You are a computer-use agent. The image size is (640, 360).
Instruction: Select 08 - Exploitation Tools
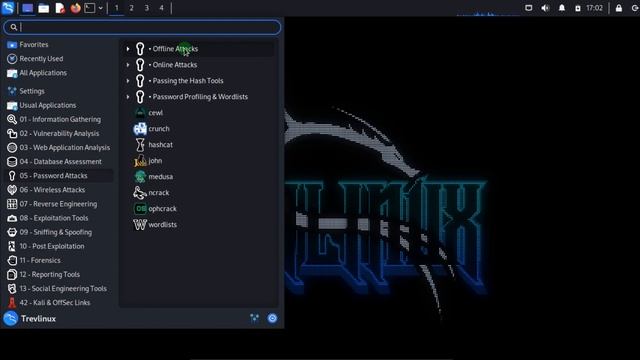59,218
